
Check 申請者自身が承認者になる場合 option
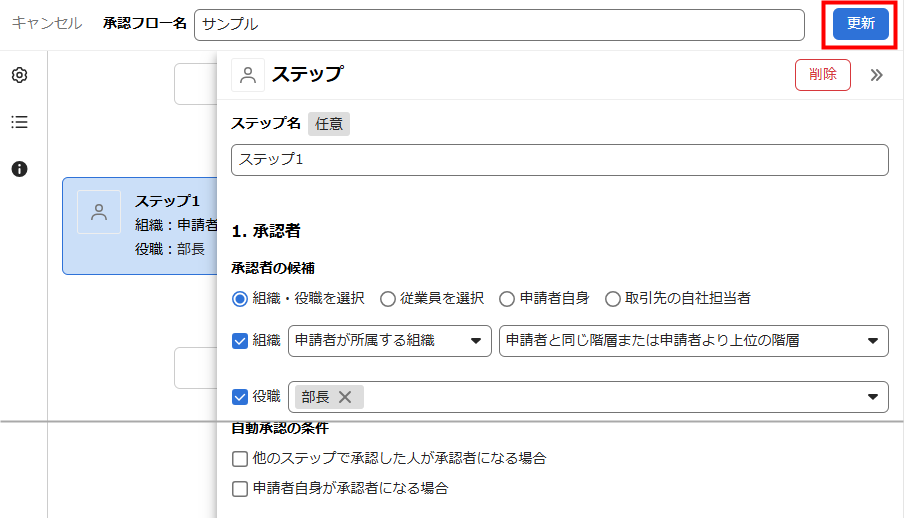[240, 489]
